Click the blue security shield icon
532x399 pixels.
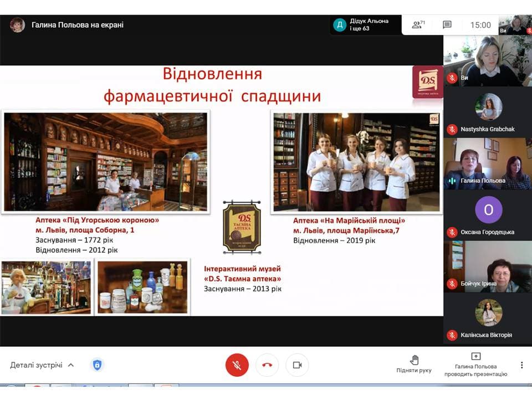pyautogui.click(x=97, y=365)
